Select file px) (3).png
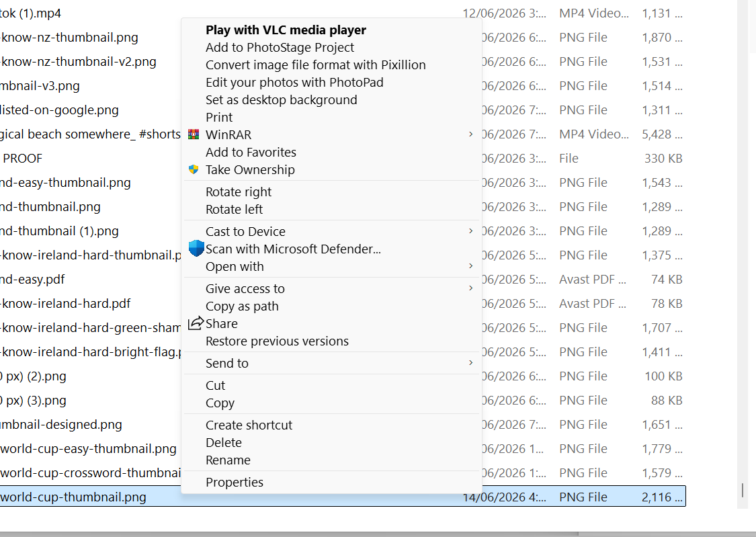756x537 pixels. [34, 401]
